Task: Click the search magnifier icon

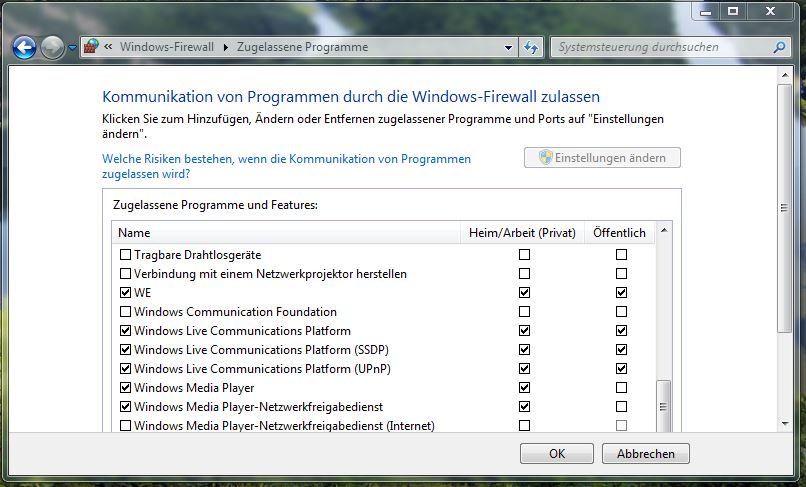Action: 779,47
